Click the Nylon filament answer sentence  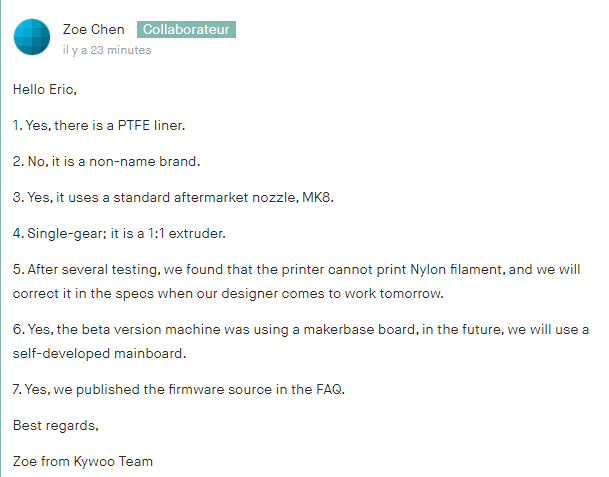tap(296, 270)
